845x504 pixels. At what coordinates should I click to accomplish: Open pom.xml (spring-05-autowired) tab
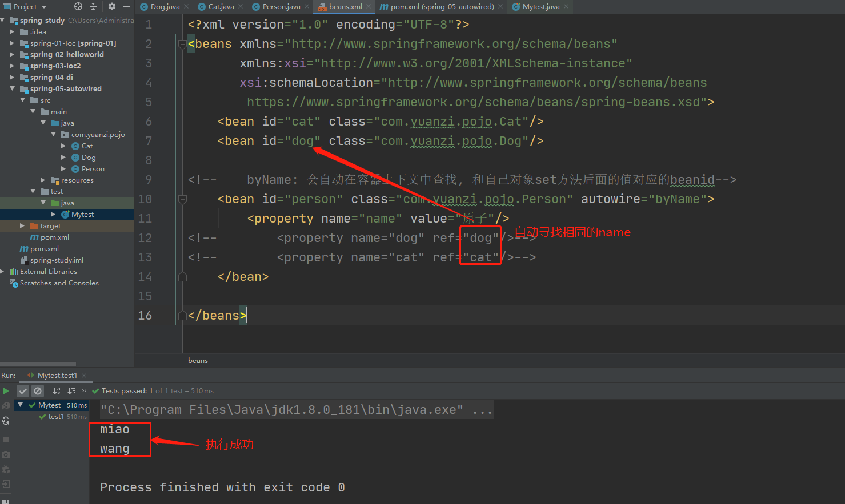442,7
